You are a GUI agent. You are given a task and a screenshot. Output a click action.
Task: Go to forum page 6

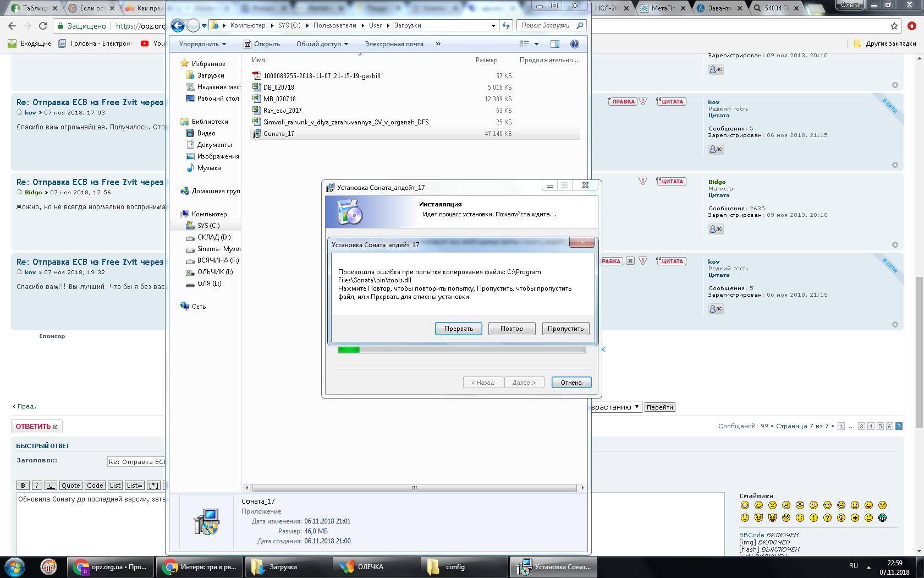[x=889, y=426]
